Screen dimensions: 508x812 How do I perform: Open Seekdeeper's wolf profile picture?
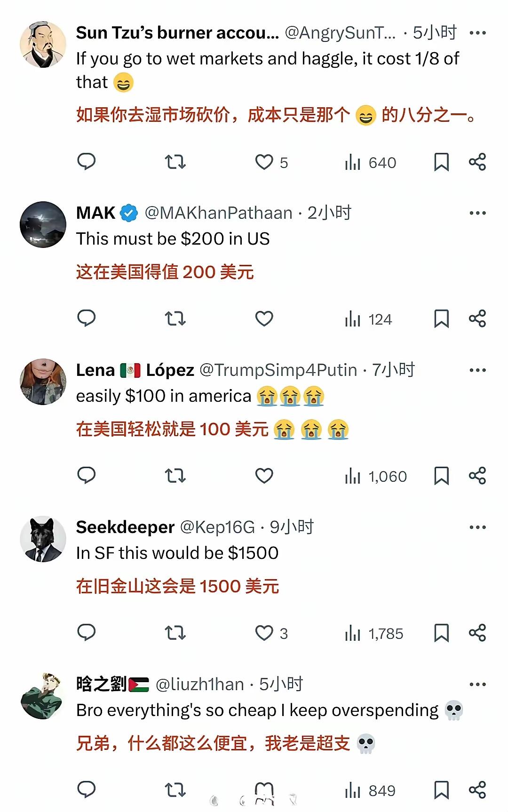tap(43, 539)
